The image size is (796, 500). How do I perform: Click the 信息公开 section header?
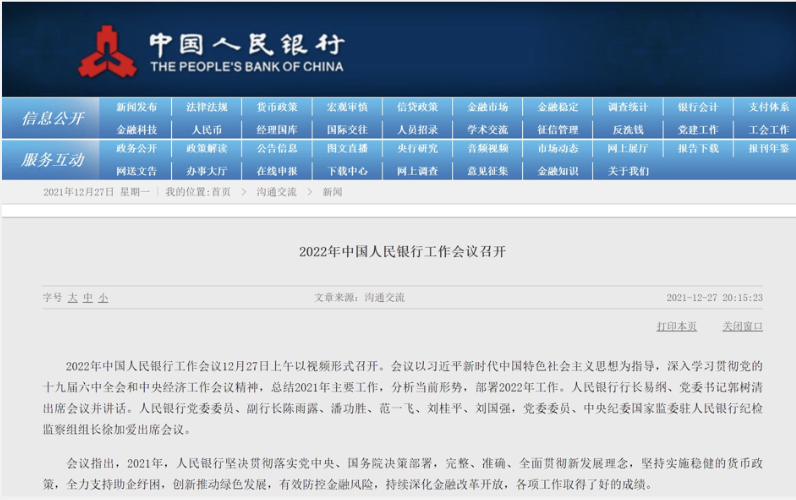(x=52, y=118)
